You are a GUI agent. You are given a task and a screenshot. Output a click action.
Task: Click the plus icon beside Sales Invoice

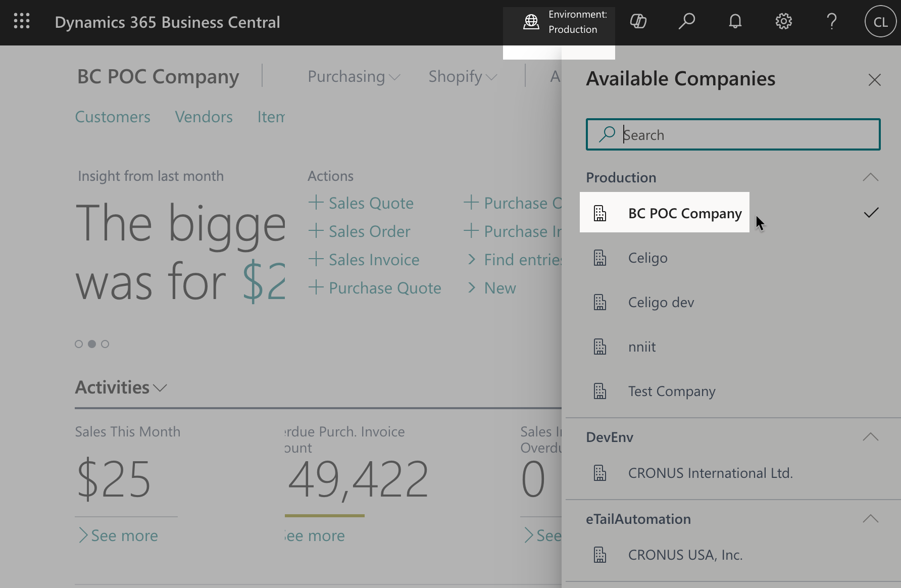[x=316, y=259]
